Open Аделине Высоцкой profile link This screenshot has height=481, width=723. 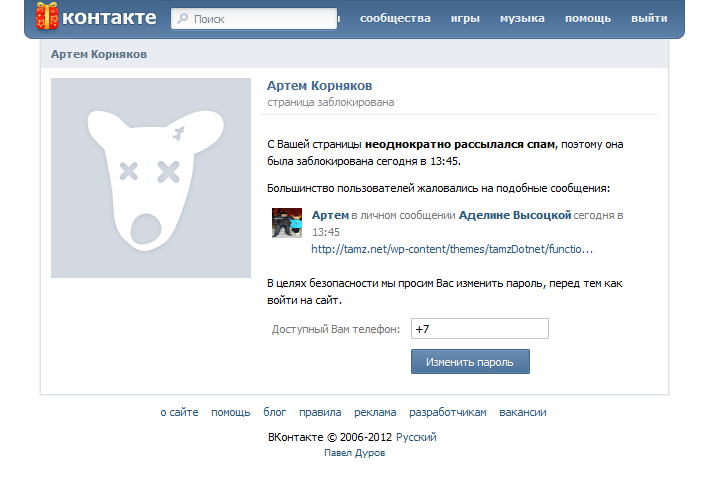coord(515,215)
